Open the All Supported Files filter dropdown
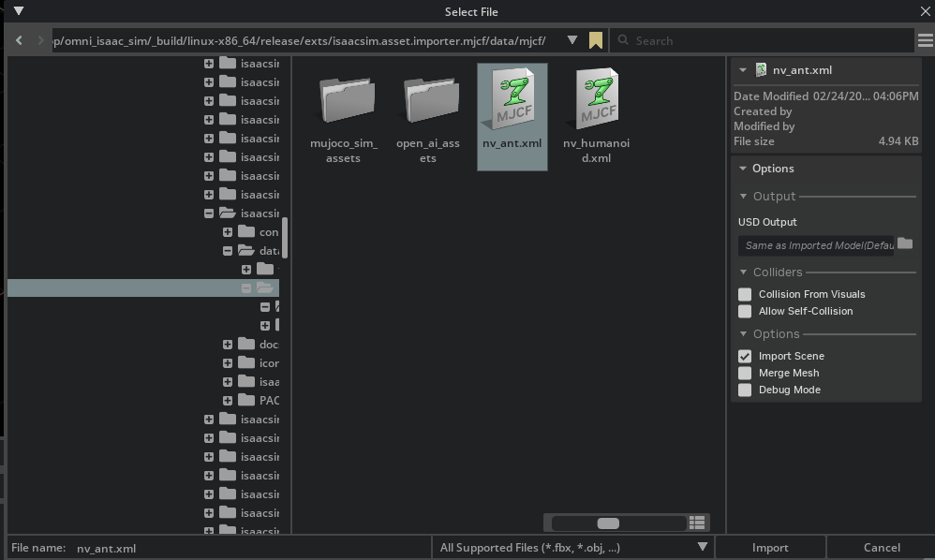The image size is (935, 560). 572,548
